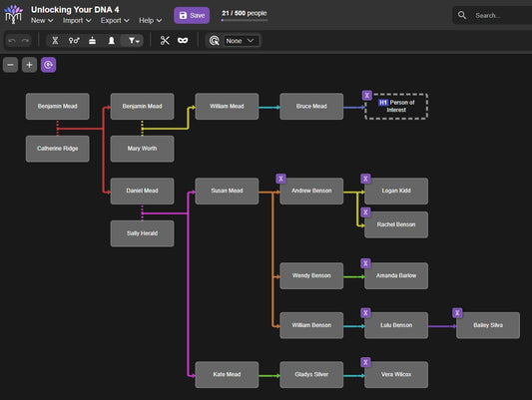Zoom out with the minus button
The height and width of the screenshot is (400, 532).
point(11,65)
